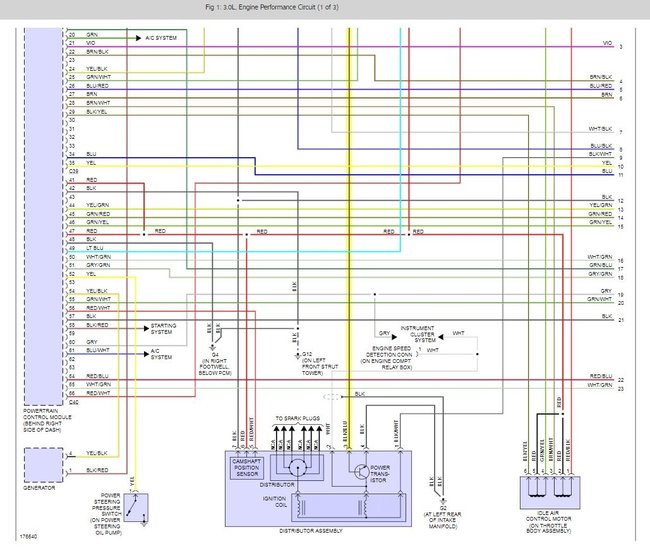Viewport: 650px width, 551px height.
Task: Click the 'TO SPARK PLUGS' label
Action: pos(298,418)
